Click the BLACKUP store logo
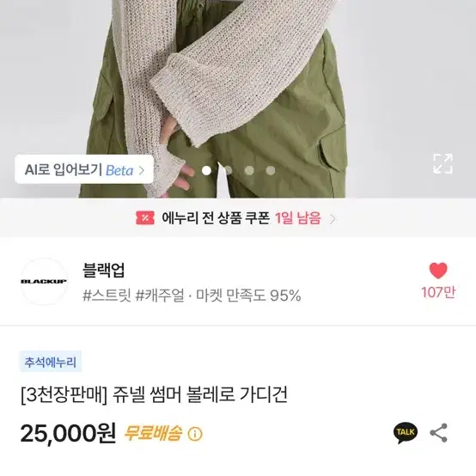Screen dimensions: 476x476 pyautogui.click(x=44, y=282)
